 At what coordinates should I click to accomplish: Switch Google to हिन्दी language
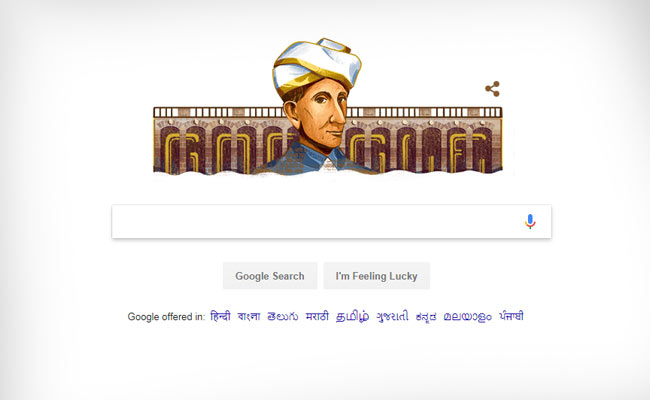[x=220, y=316]
